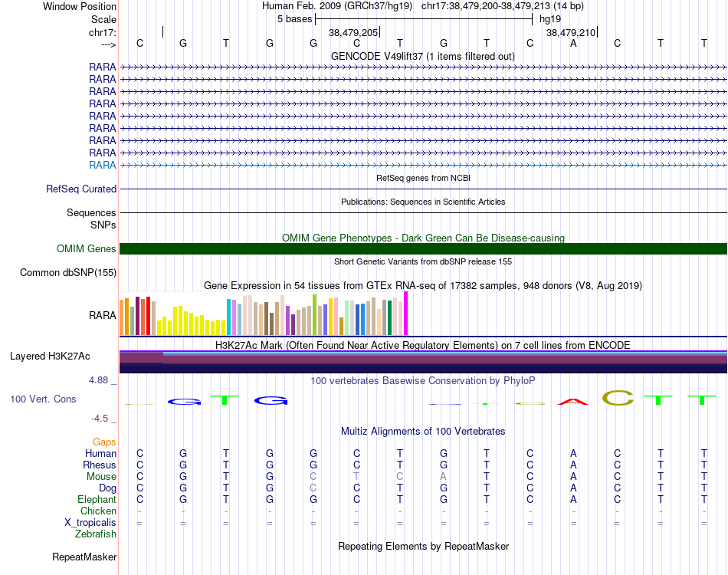Click the Elephant species label
This screenshot has height=575, width=728.
point(97,500)
